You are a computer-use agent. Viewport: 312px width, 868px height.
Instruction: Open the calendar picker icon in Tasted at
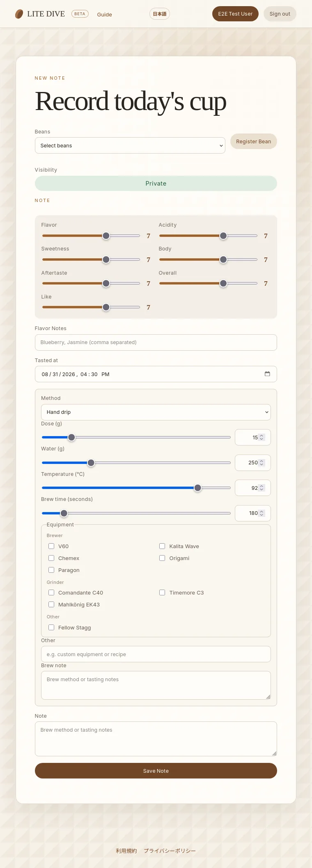(x=267, y=374)
